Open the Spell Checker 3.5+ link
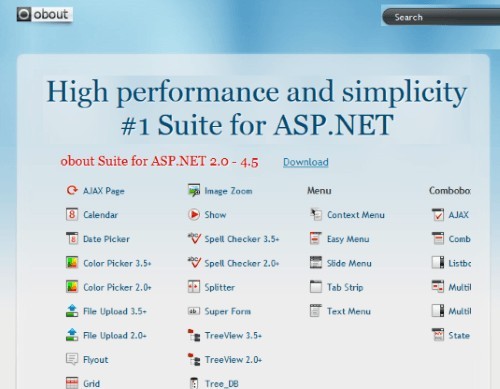The width and height of the screenshot is (500, 389). coord(242,239)
